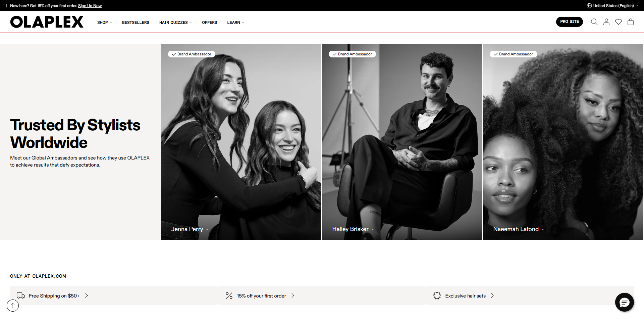
Task: Pause the announcement bar with the pause icon
Action: pos(6,6)
